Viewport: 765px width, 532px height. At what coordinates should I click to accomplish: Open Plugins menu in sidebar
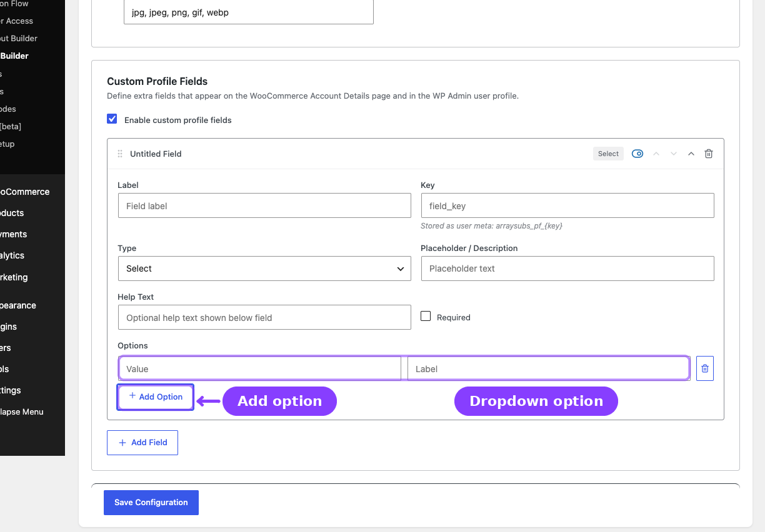pos(9,327)
